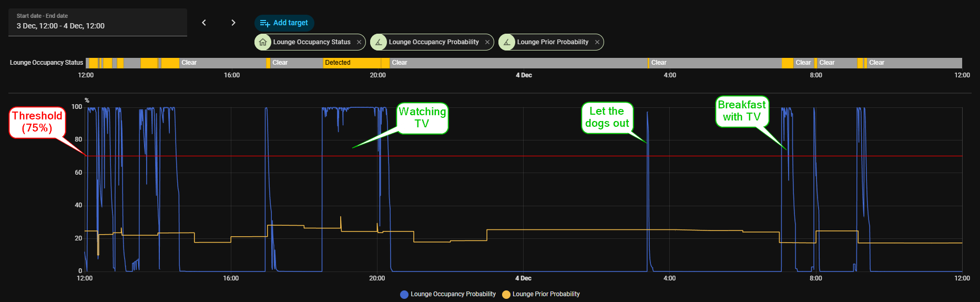Remove the Lounge Prior Probability target chip

pos(597,42)
